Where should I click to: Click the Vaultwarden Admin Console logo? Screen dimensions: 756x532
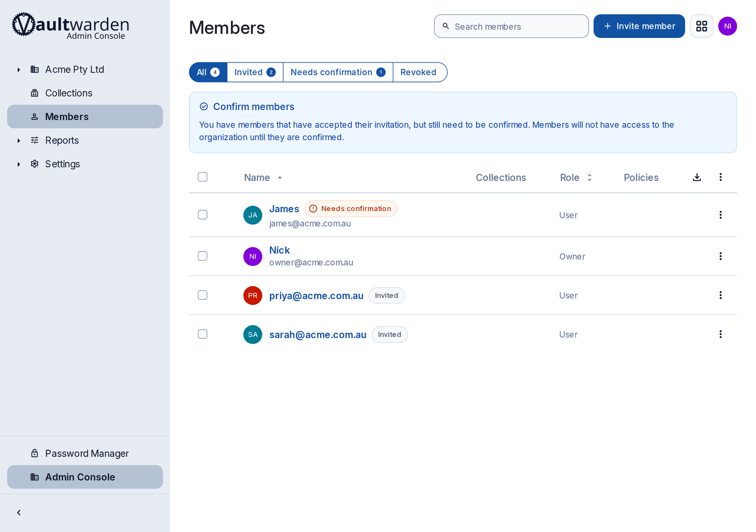[x=71, y=26]
